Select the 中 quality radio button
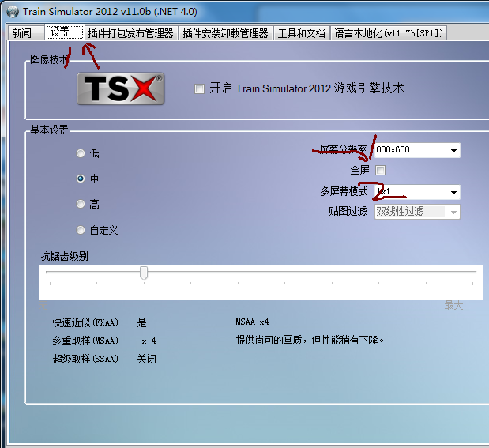The height and width of the screenshot is (448, 489). click(81, 179)
